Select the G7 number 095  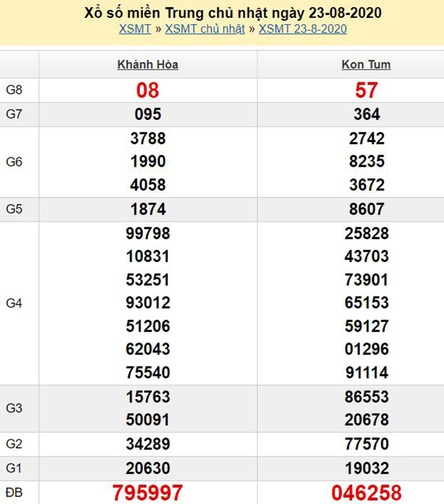pos(148,114)
